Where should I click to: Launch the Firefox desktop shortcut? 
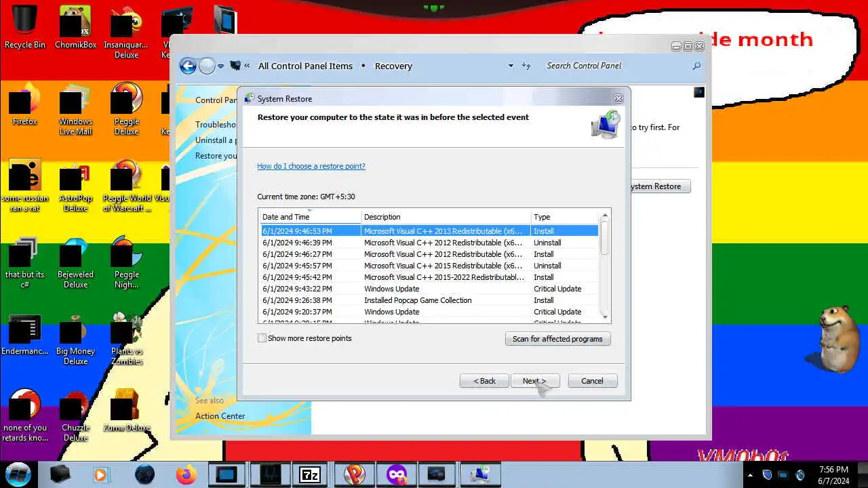tap(24, 104)
